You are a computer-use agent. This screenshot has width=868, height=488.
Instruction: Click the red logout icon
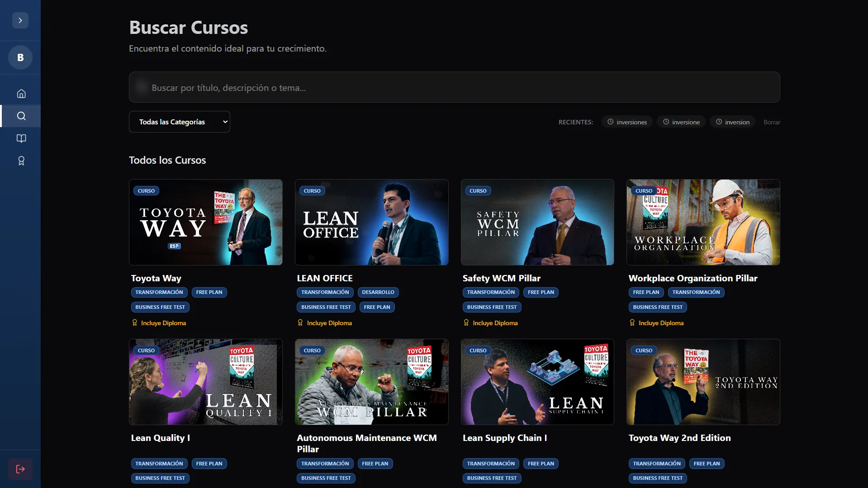[x=20, y=469]
